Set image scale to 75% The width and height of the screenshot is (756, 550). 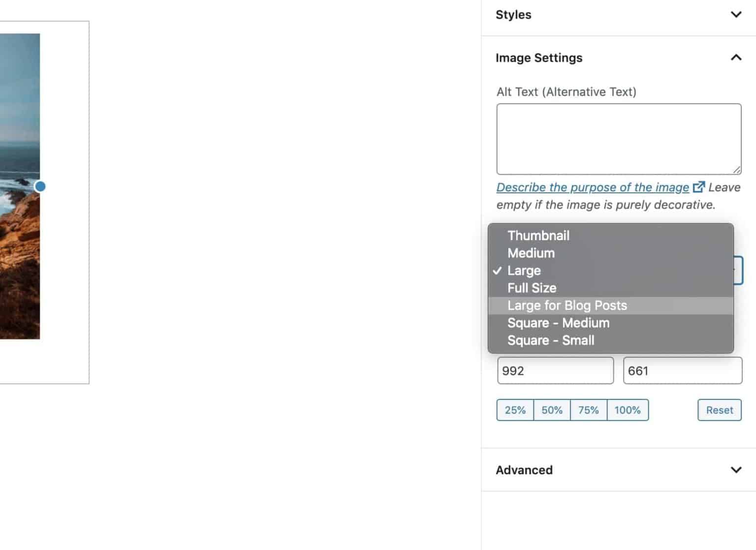point(588,410)
